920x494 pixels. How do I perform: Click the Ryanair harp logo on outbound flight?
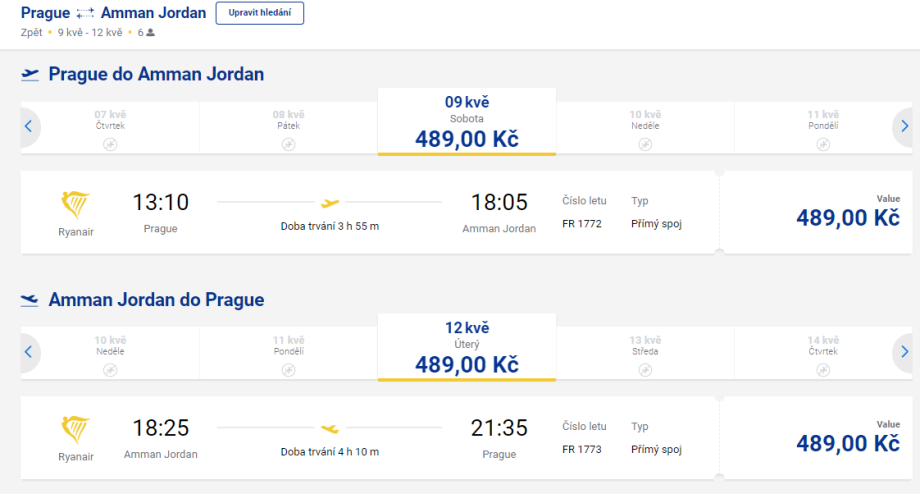pos(76,205)
